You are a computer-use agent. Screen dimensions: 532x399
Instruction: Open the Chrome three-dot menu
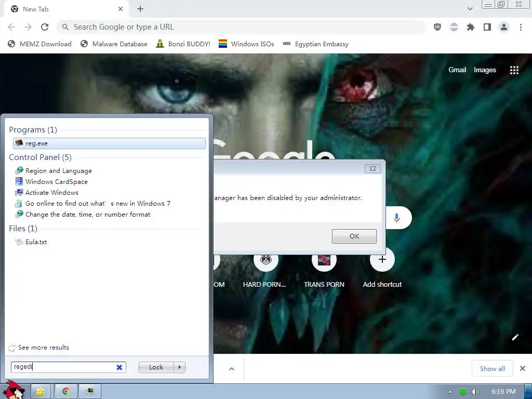(521, 27)
